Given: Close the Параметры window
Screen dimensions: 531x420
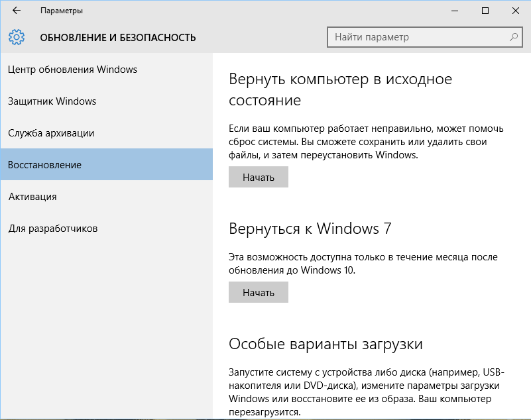Looking at the screenshot, I should (515, 11).
